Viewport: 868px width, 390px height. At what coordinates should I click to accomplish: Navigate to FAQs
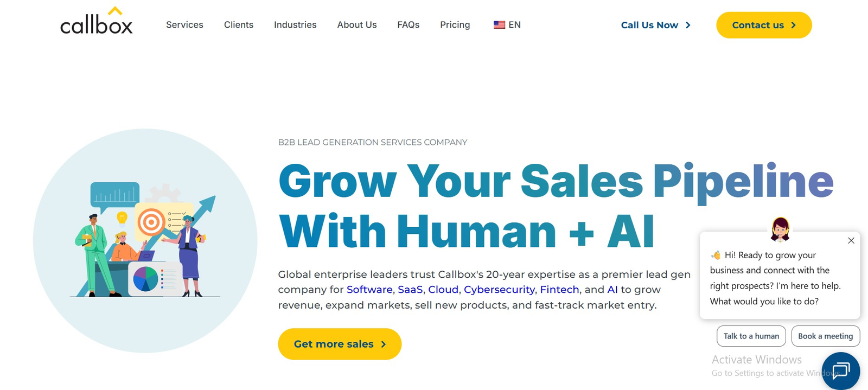pyautogui.click(x=408, y=25)
